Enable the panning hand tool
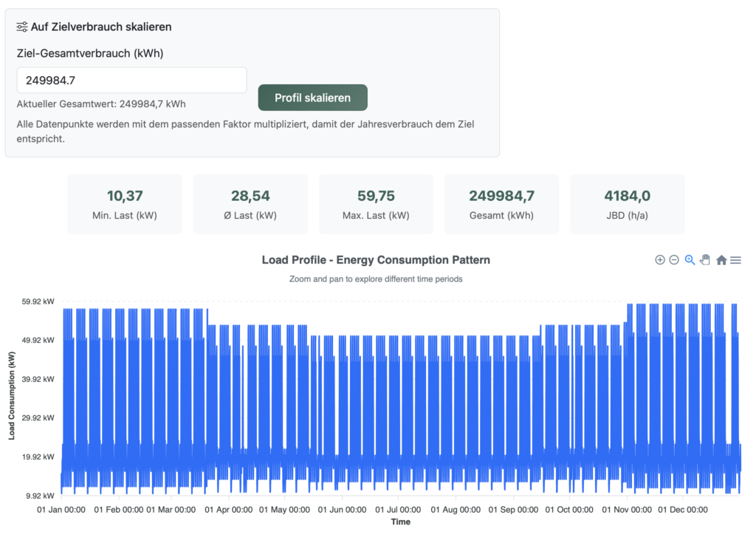 (x=705, y=260)
